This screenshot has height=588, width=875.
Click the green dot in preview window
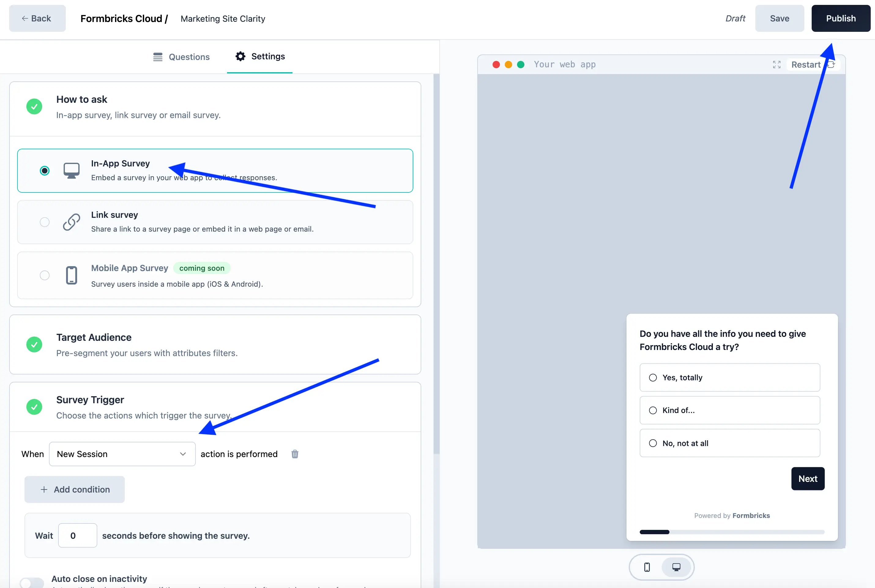click(521, 65)
